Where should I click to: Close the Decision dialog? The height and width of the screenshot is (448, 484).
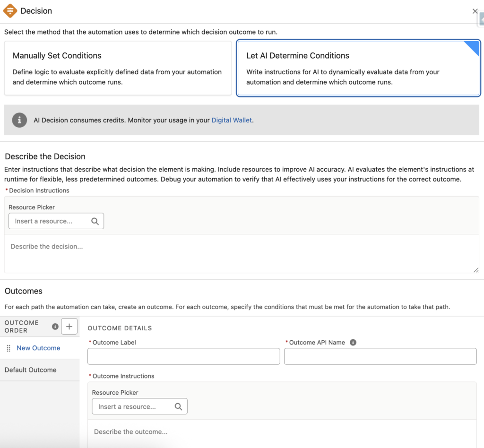pyautogui.click(x=475, y=11)
